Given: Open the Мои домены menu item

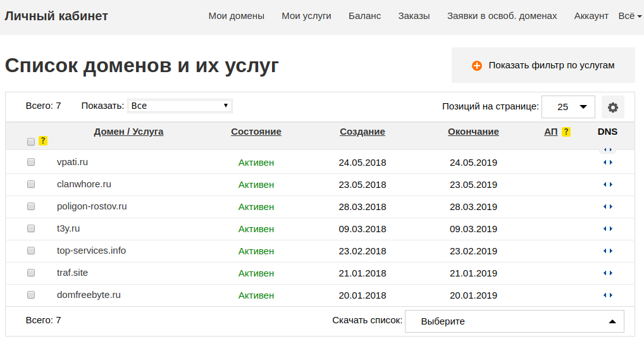Looking at the screenshot, I should [x=236, y=16].
